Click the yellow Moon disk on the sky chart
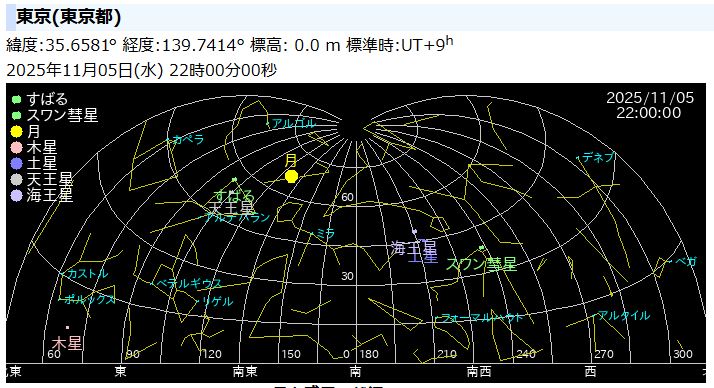 [291, 176]
